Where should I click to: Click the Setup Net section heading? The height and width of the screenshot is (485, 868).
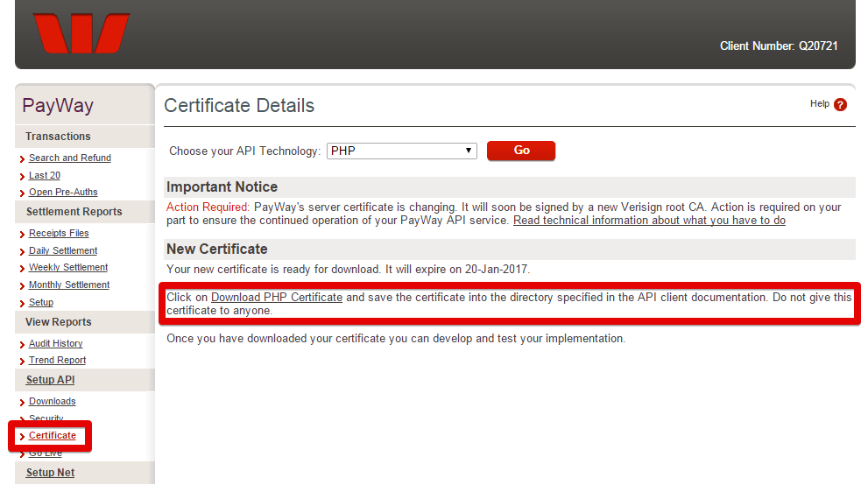tap(51, 473)
